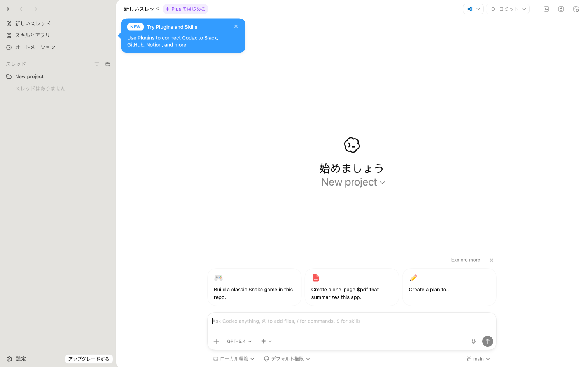Click the diff changes icon in the toolbar
Viewport: 588px width, 367px height.
(561, 9)
